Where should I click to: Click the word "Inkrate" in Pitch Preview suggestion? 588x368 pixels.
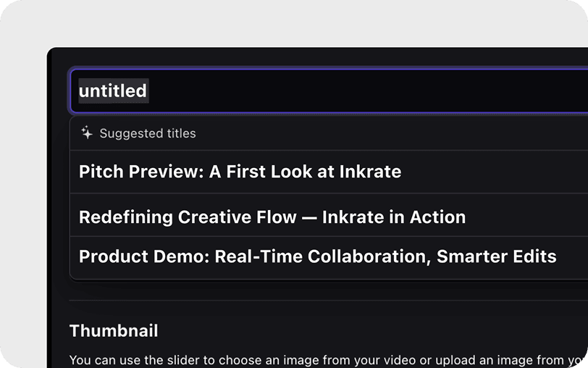368,172
